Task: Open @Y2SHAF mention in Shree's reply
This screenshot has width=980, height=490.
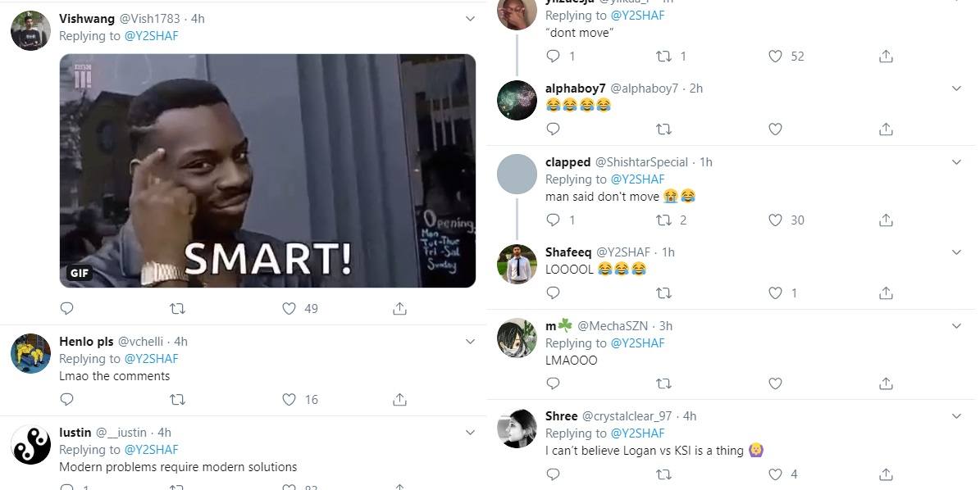Action: 637,433
